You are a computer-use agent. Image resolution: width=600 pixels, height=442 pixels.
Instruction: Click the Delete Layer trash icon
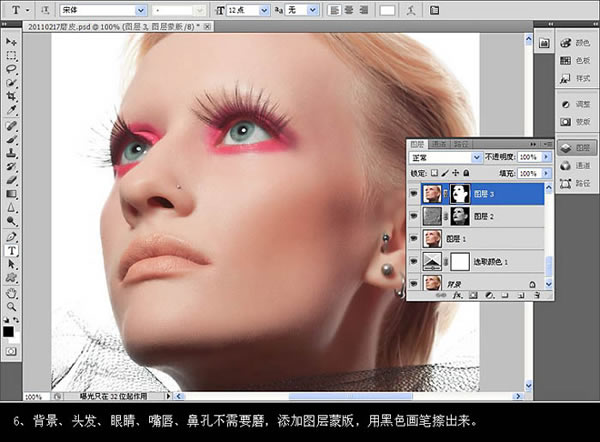click(x=537, y=295)
